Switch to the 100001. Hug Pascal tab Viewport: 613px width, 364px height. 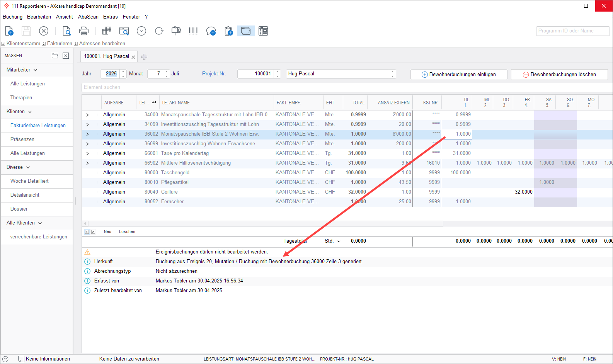pyautogui.click(x=107, y=56)
